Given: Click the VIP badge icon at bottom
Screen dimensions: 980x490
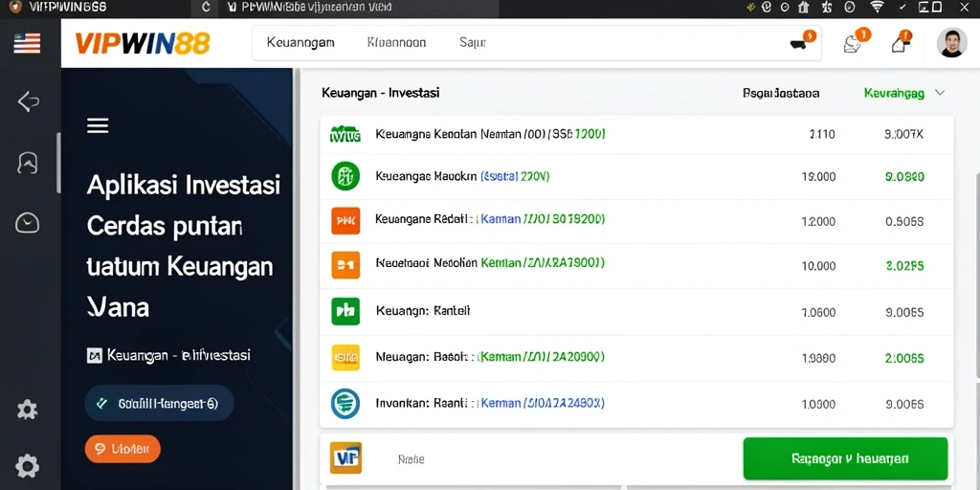Looking at the screenshot, I should point(345,458).
